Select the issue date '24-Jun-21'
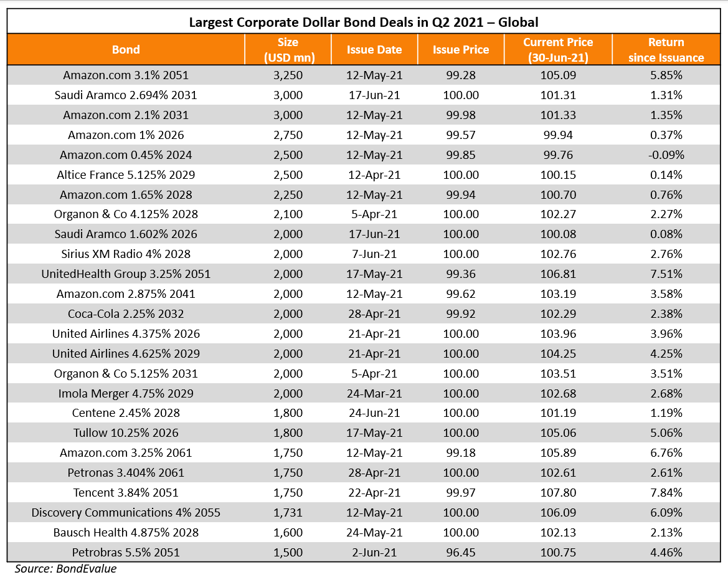This screenshot has height=577, width=728. coord(374,413)
